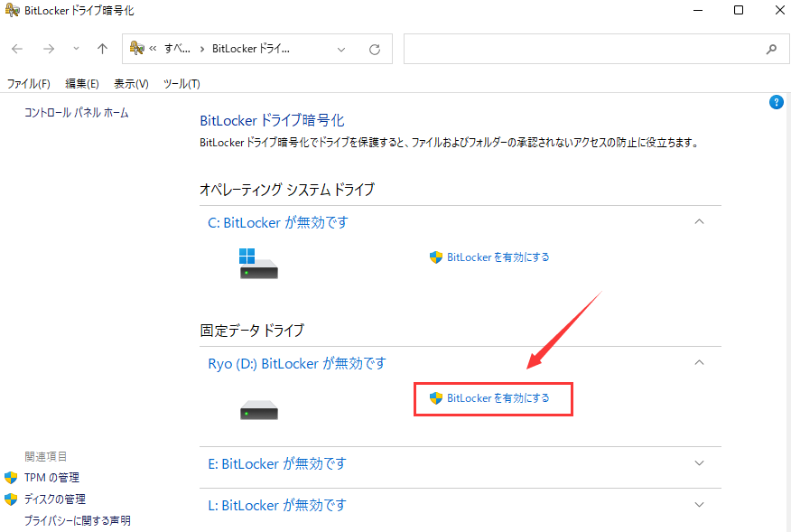
Task: Click the C: operating system drive icon
Action: [258, 266]
